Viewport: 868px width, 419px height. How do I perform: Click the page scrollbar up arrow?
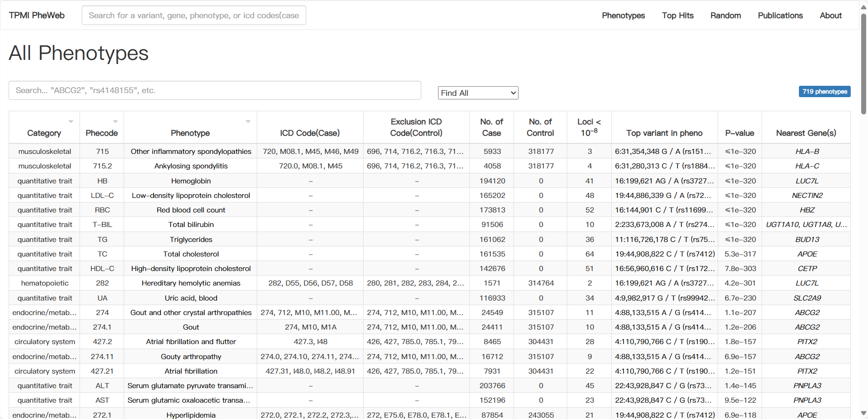pos(863,7)
